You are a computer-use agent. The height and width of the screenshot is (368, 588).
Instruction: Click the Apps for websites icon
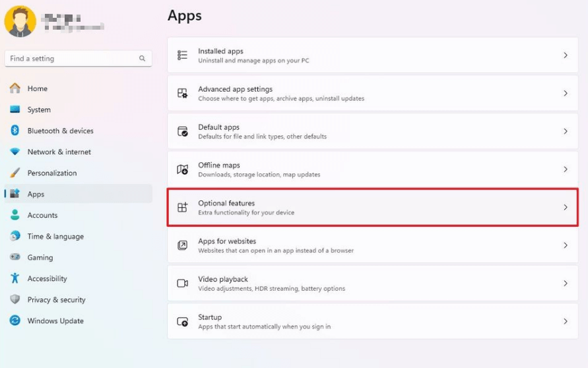(x=183, y=245)
